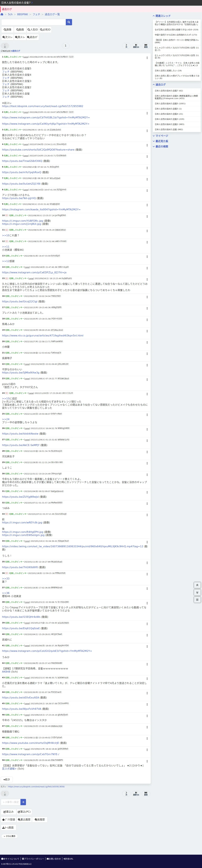The width and height of the screenshot is (202, 868).
Task: Open BBSPINK breadcrumb link
Action: click(23, 14)
